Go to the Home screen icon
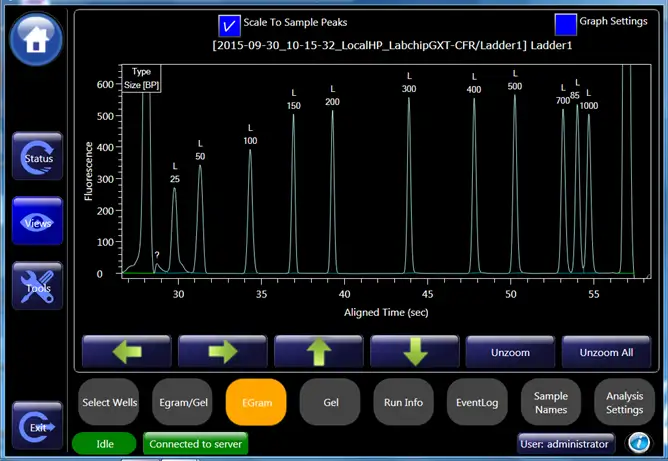Image resolution: width=668 pixels, height=461 pixels. click(x=36, y=39)
